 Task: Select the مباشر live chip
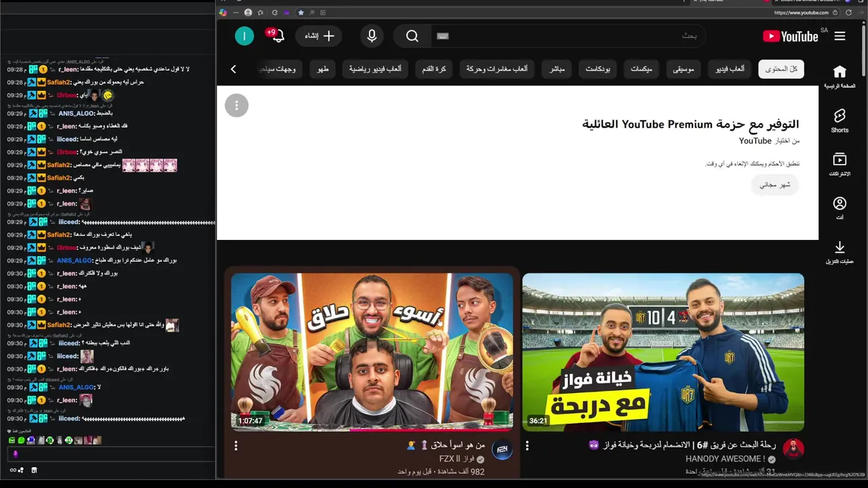coord(557,69)
